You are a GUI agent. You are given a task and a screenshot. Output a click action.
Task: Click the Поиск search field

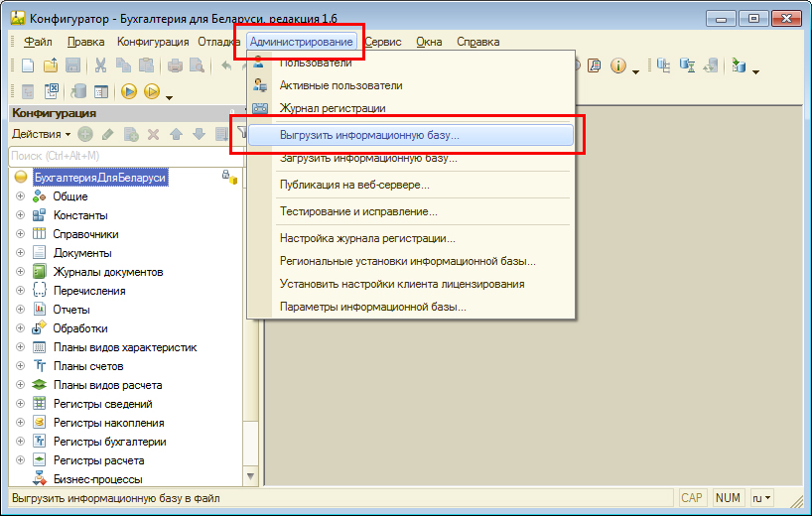click(119, 156)
